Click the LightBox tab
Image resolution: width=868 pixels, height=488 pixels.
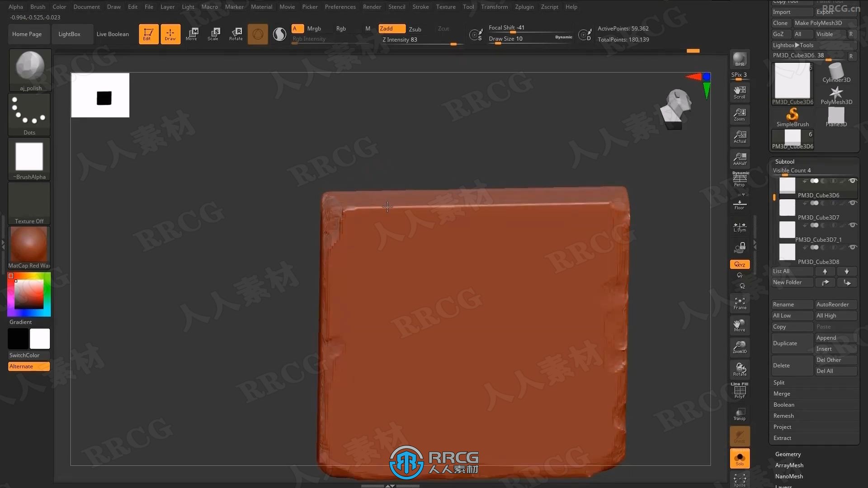(x=69, y=34)
